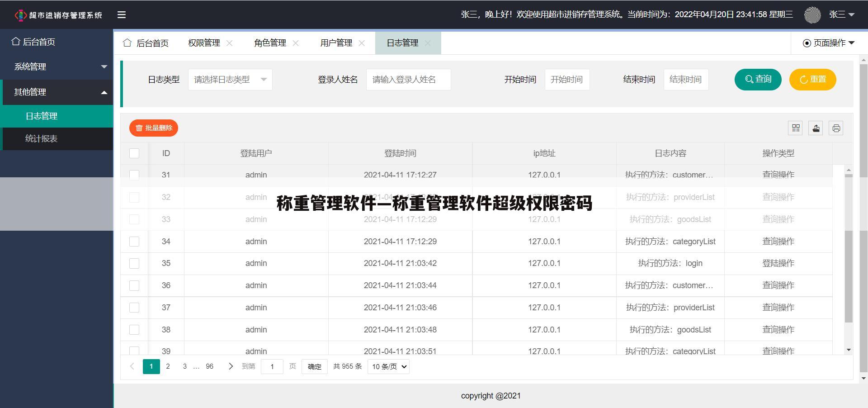Expand the 系统管理 sidebar menu

(x=57, y=66)
